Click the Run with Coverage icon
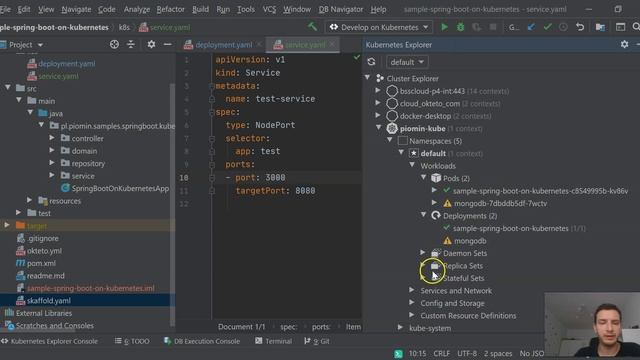 click(476, 27)
